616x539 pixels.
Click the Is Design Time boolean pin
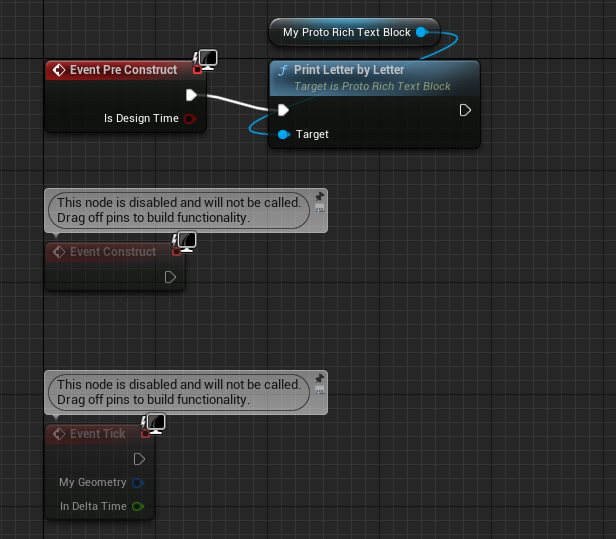tap(190, 119)
